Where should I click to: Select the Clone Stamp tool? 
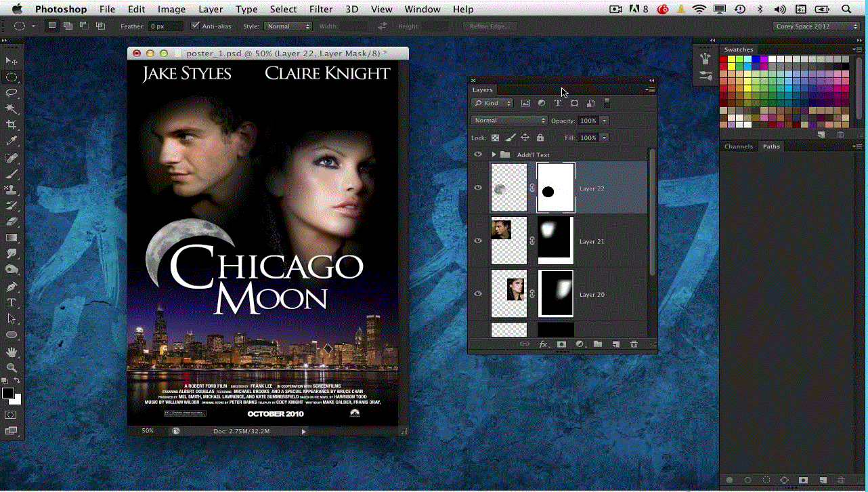(x=12, y=190)
